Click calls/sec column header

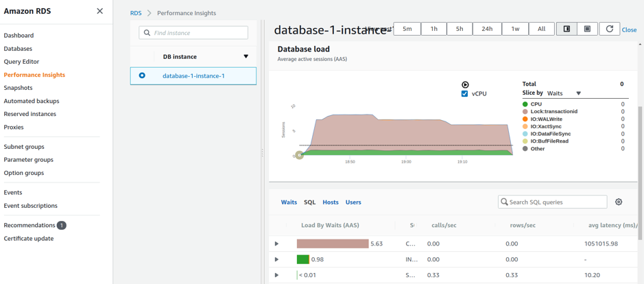444,225
